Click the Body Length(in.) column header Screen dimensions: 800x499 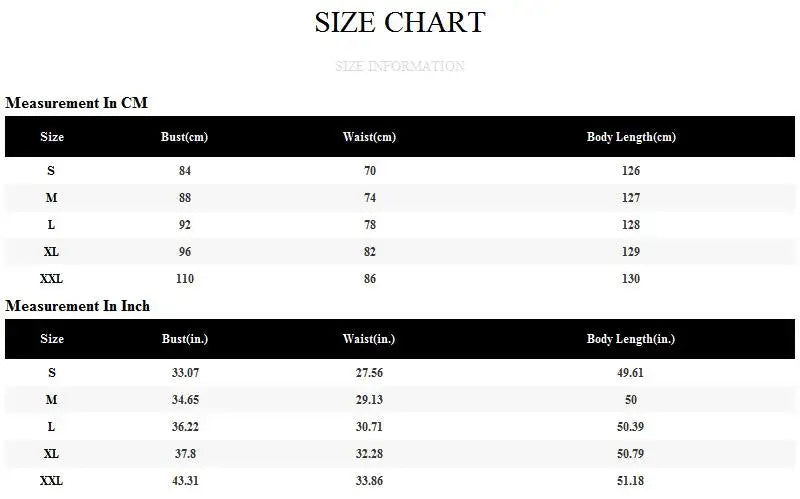click(631, 339)
